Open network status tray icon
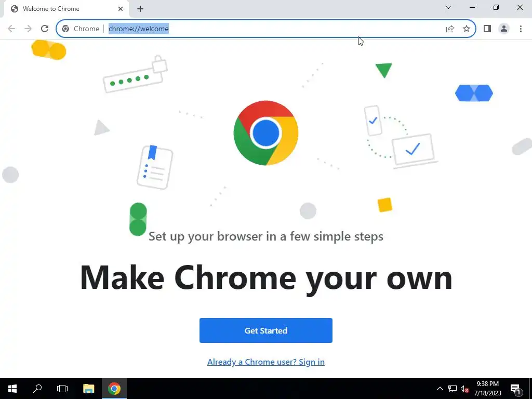The image size is (532, 399). pos(453,389)
